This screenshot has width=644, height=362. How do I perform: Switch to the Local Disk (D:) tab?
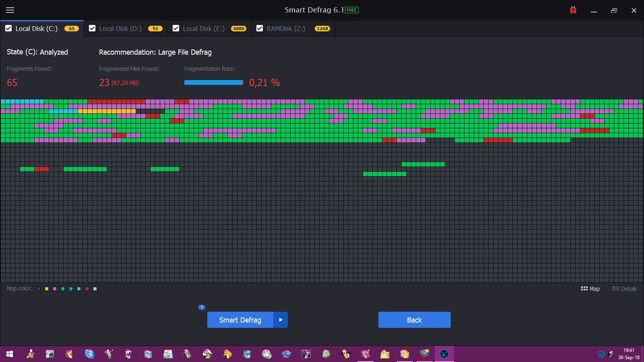(x=126, y=29)
